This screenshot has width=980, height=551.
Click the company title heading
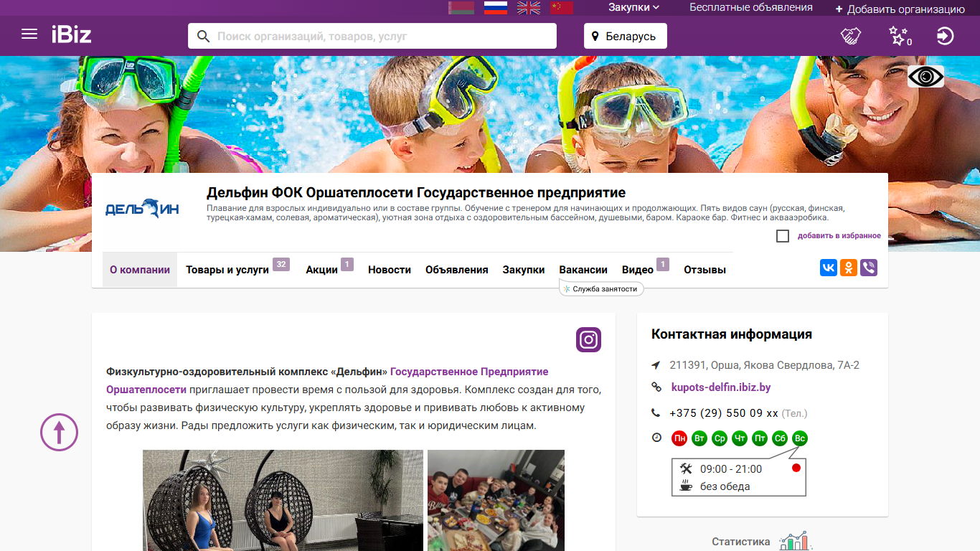[416, 192]
